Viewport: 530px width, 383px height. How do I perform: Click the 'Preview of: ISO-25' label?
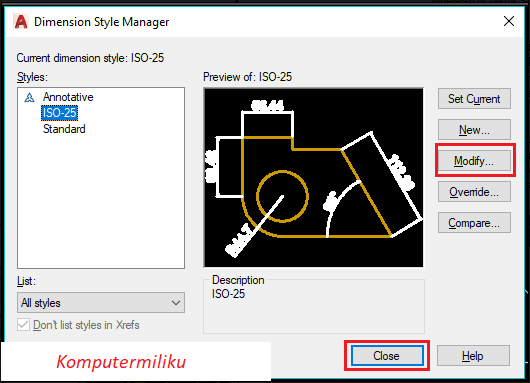247,77
